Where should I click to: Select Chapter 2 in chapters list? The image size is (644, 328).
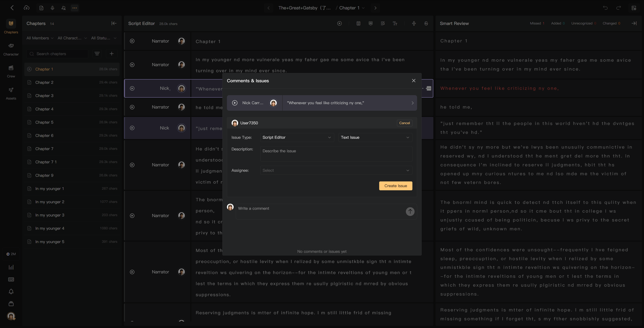coord(72,82)
